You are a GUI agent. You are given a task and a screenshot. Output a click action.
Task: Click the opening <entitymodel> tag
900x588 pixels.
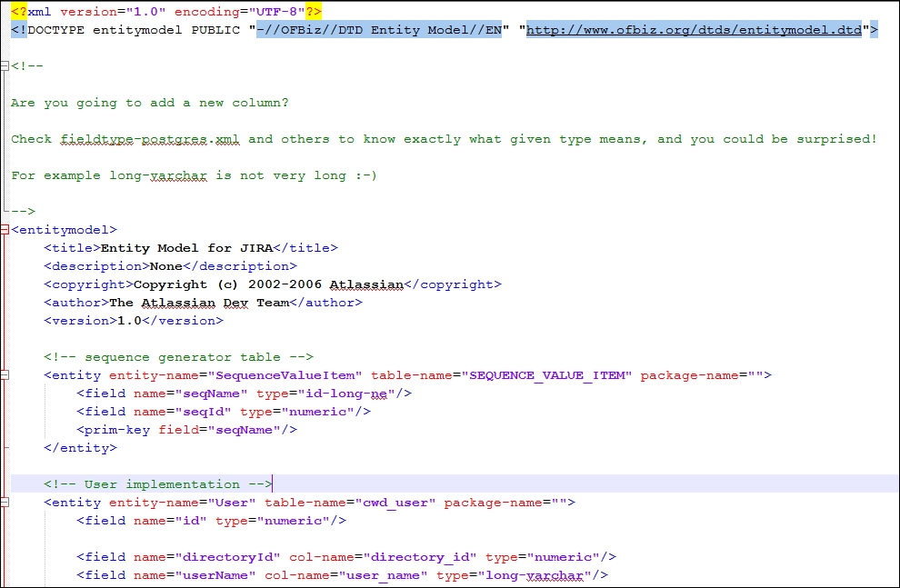click(x=64, y=230)
